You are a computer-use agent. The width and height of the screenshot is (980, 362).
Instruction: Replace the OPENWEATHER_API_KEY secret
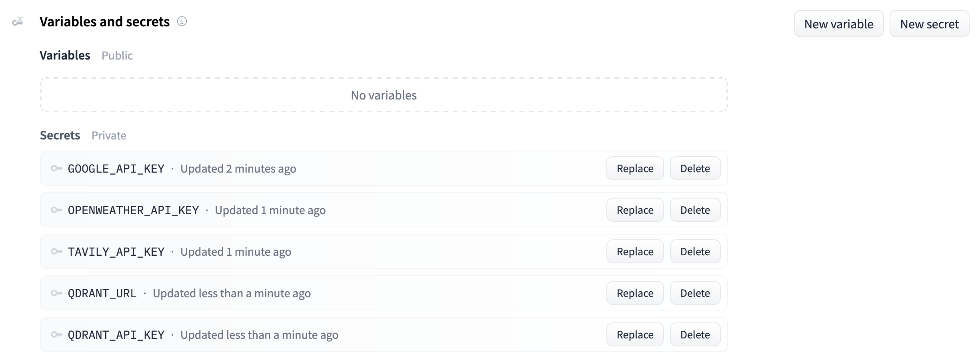click(635, 210)
